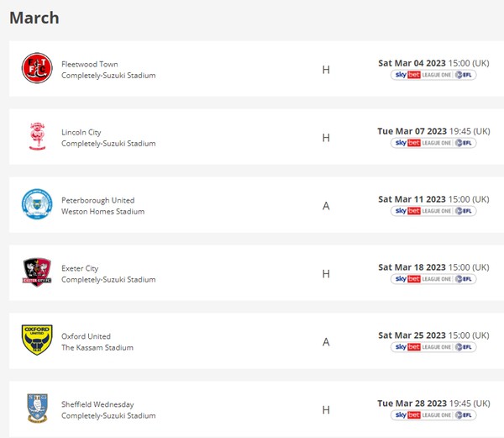504x438 pixels.
Task: Open the Lincoln City fixture link
Action: click(x=81, y=132)
